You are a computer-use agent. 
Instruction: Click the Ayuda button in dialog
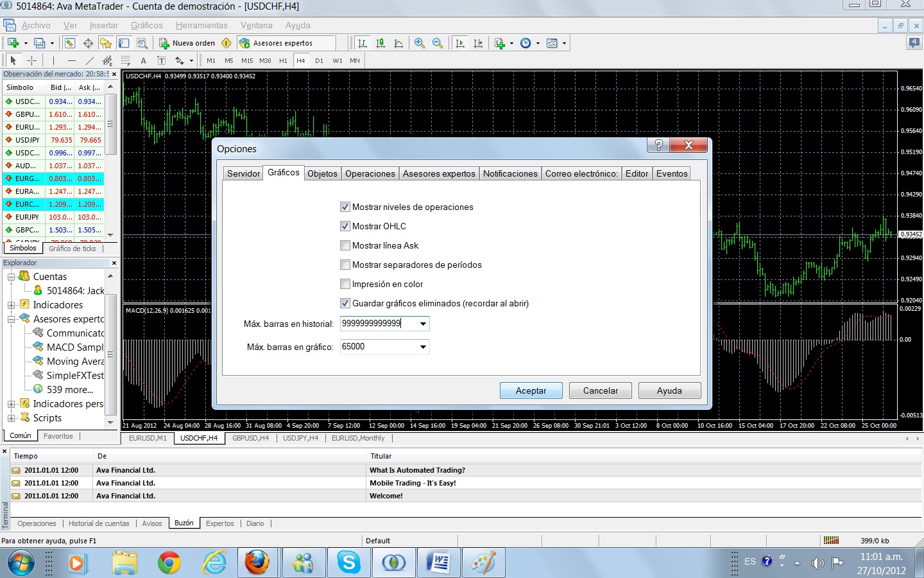coord(669,390)
